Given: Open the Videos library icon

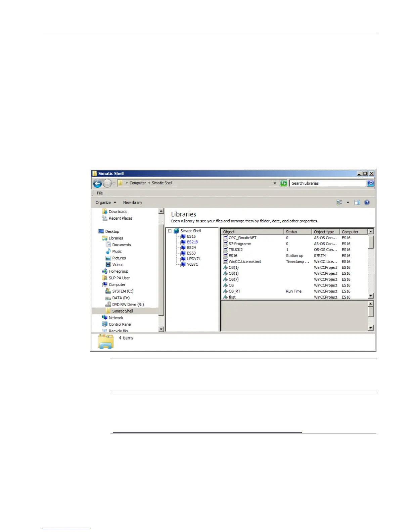Looking at the screenshot, I should (x=108, y=265).
